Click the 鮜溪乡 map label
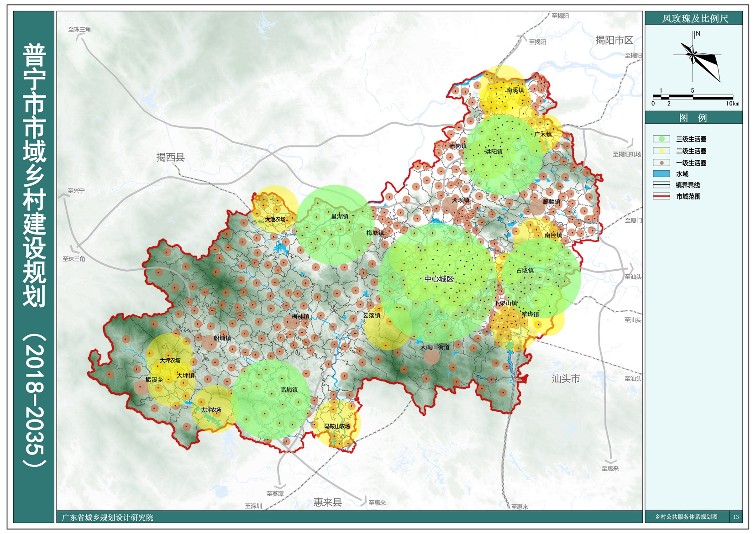Viewport: 756px width, 534px height. coord(154,380)
